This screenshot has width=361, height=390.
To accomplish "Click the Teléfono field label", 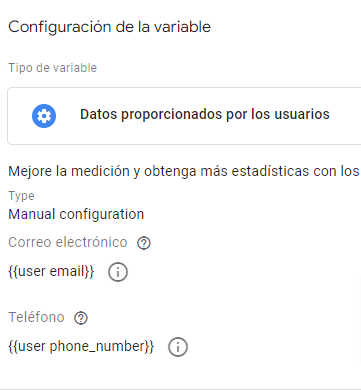I will (36, 317).
